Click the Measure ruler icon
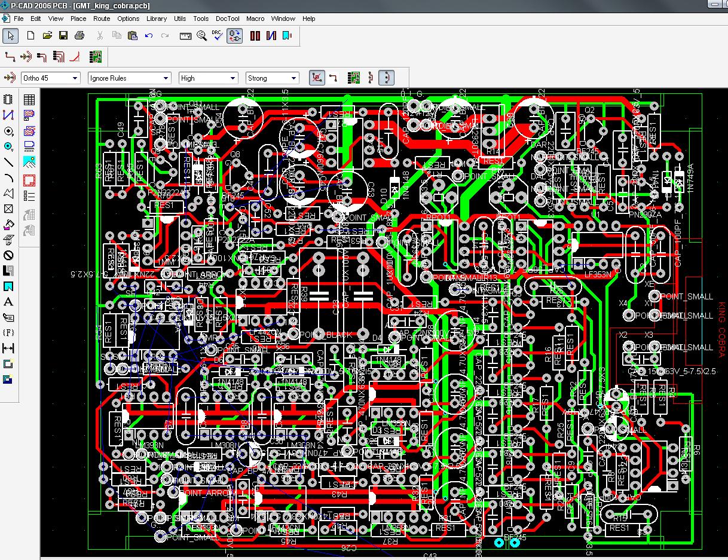Image resolution: width=728 pixels, height=560 pixels. (x=186, y=36)
